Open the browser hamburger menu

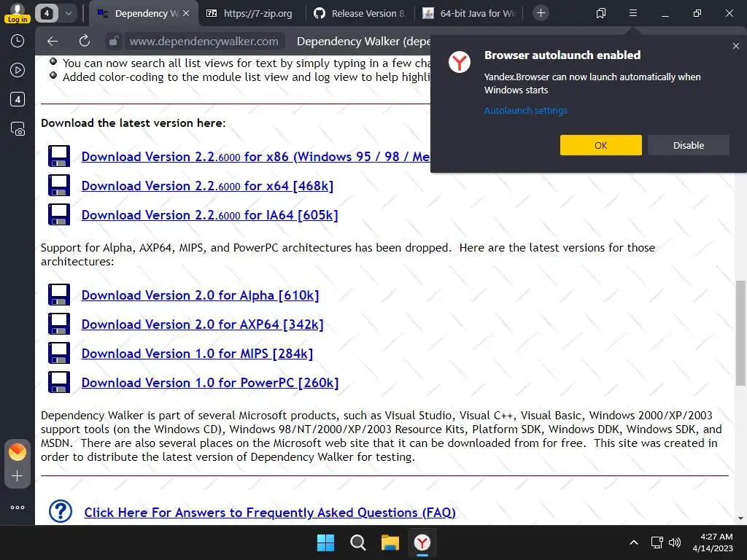click(633, 13)
